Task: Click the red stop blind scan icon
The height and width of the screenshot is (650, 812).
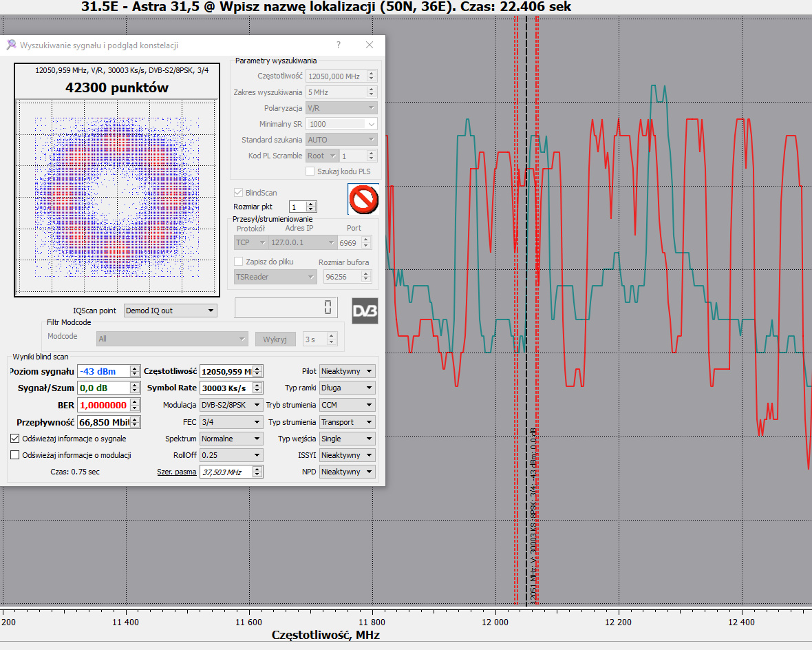Action: (x=363, y=199)
